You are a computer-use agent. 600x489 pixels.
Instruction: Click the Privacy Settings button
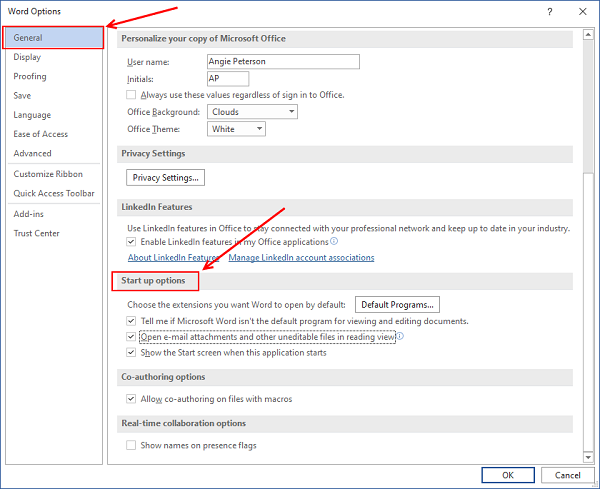tap(166, 178)
